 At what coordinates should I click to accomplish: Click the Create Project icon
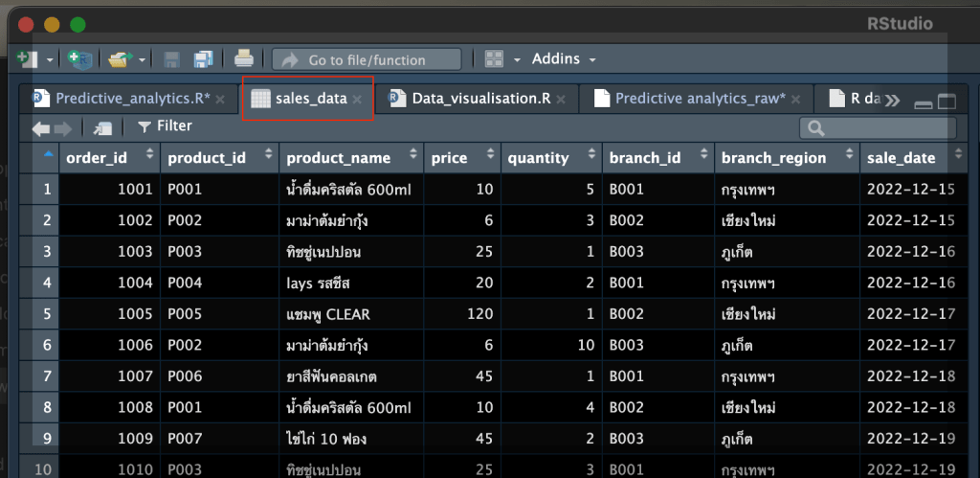pyautogui.click(x=80, y=59)
